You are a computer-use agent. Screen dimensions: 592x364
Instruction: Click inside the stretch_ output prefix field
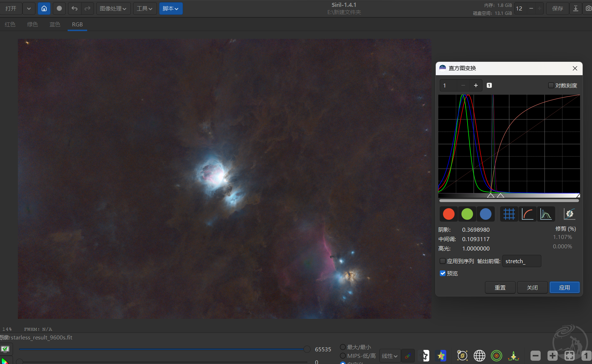[x=521, y=261]
